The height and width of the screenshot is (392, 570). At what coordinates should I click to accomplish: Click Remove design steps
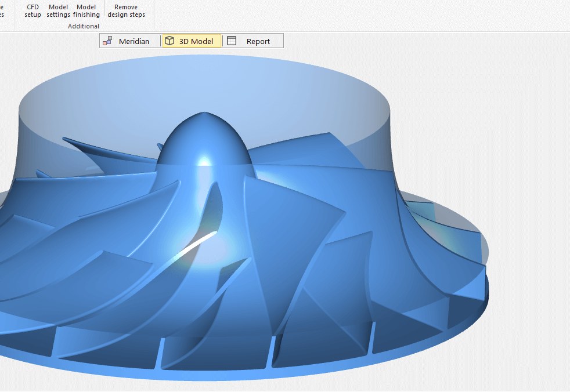click(126, 10)
